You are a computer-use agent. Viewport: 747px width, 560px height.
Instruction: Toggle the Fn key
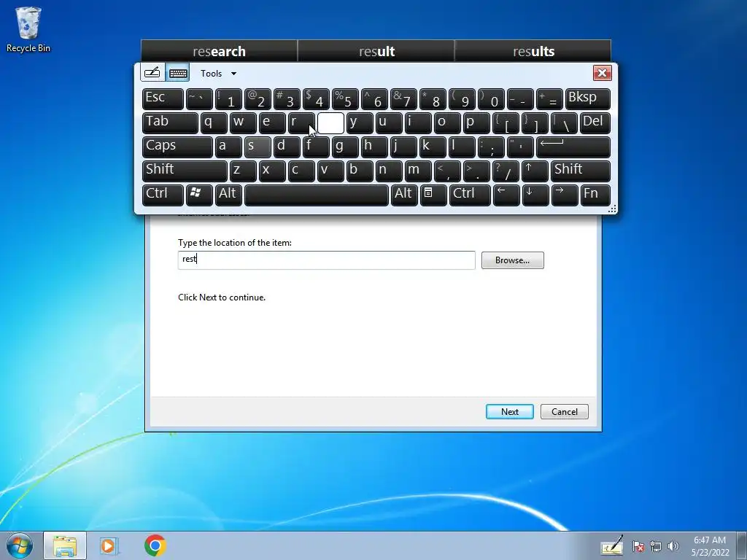coord(595,195)
